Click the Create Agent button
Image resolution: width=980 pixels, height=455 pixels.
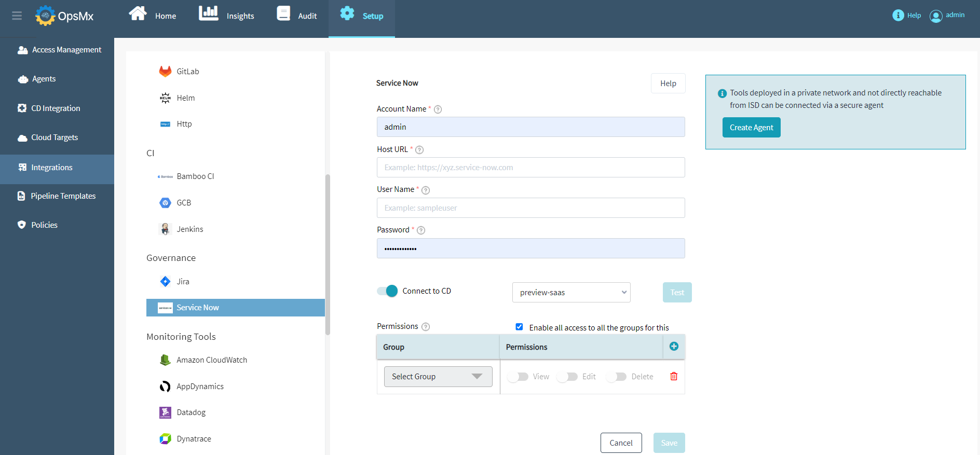click(751, 128)
